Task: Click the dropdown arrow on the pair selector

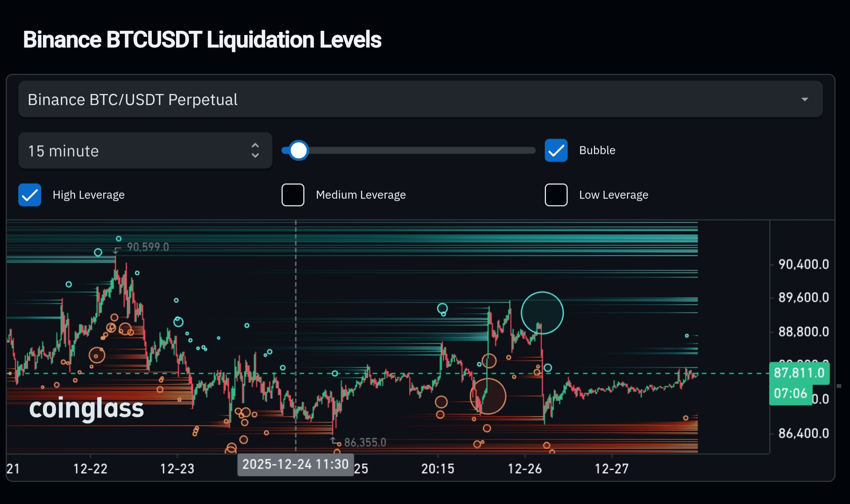Action: pyautogui.click(x=804, y=99)
